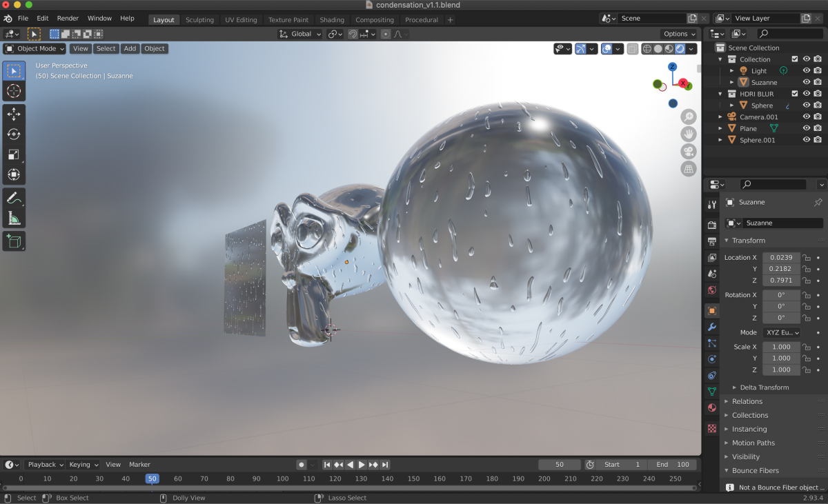Hide Suzanne in viewport via eye icon
The image size is (828, 504).
coord(806,82)
